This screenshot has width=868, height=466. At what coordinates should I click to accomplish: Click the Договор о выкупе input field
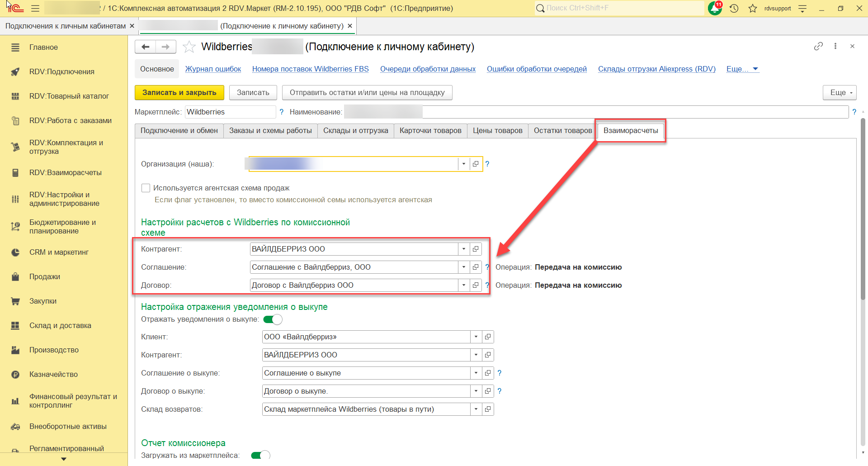click(366, 391)
